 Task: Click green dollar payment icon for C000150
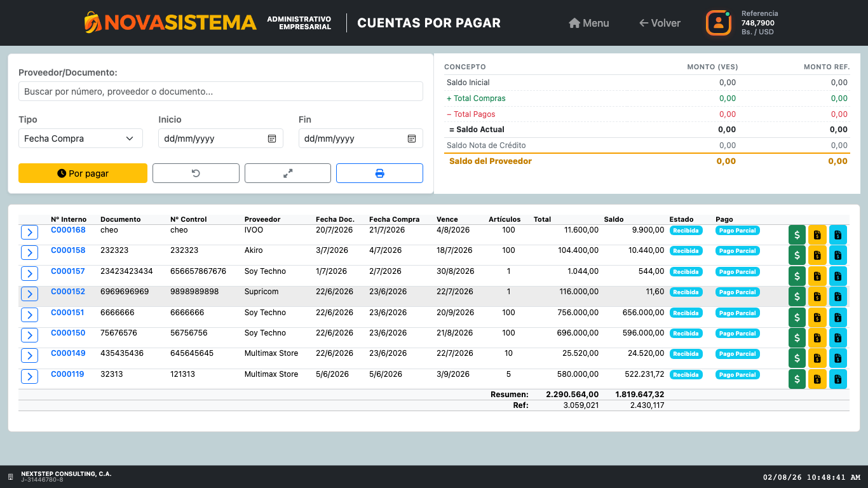click(x=797, y=337)
